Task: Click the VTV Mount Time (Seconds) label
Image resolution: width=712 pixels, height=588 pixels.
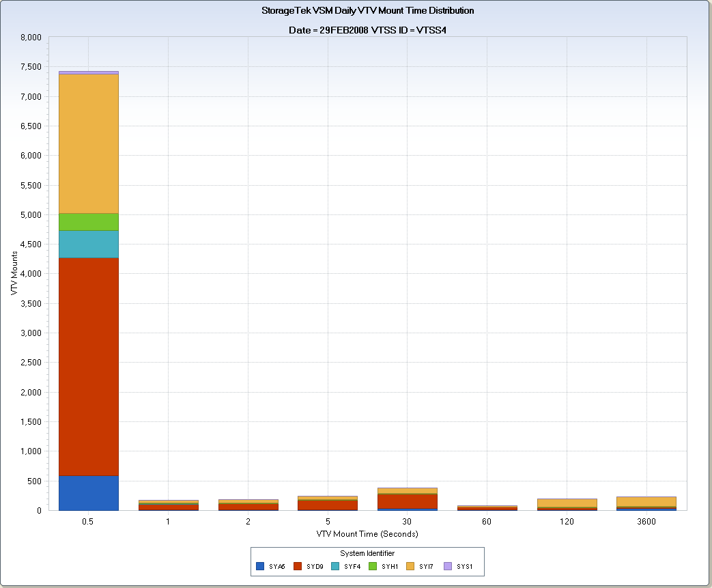Action: tap(367, 534)
